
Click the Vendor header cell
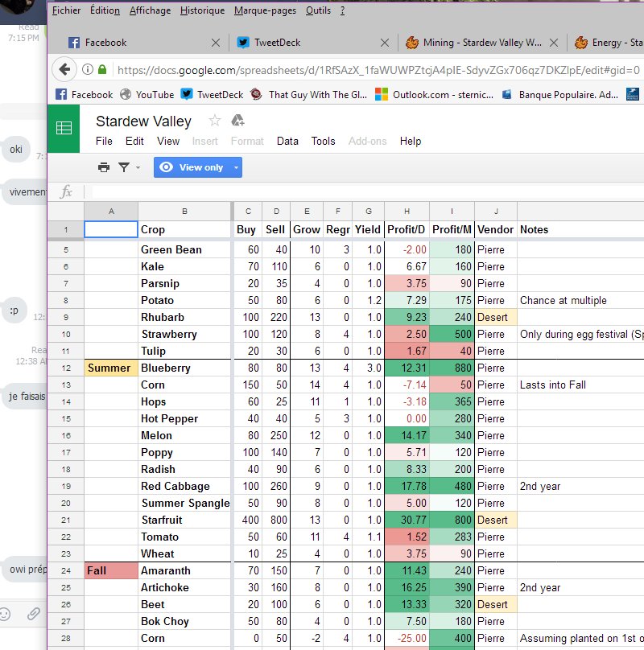pyautogui.click(x=496, y=229)
